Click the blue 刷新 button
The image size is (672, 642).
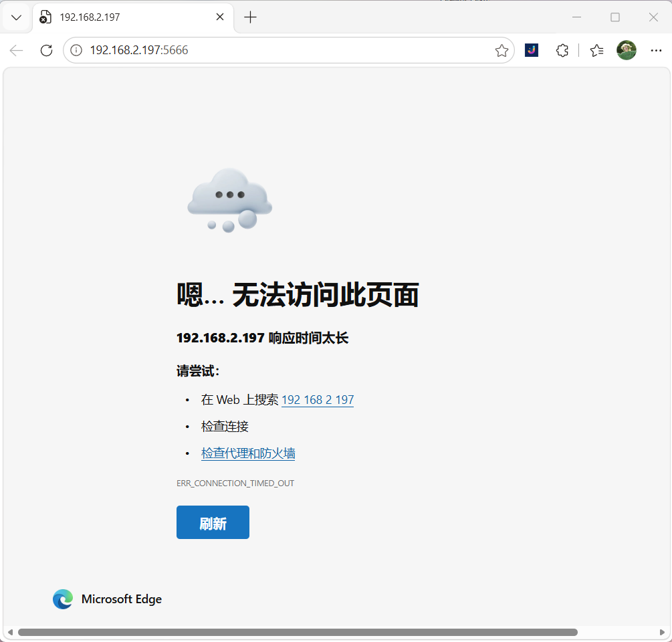213,522
